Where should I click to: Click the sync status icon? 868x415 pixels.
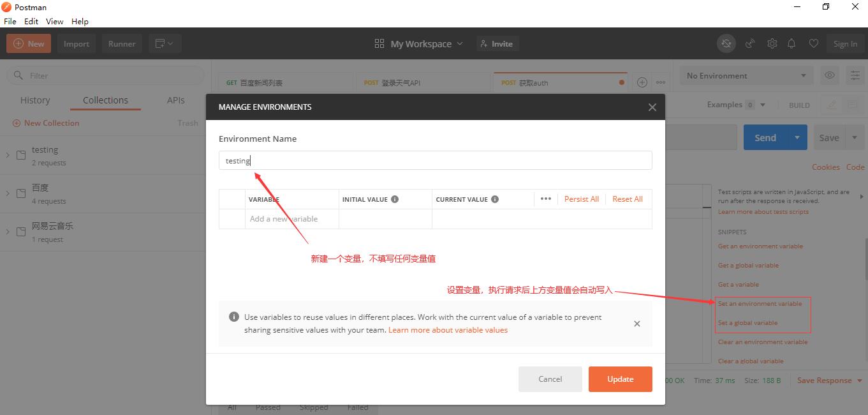click(x=726, y=43)
